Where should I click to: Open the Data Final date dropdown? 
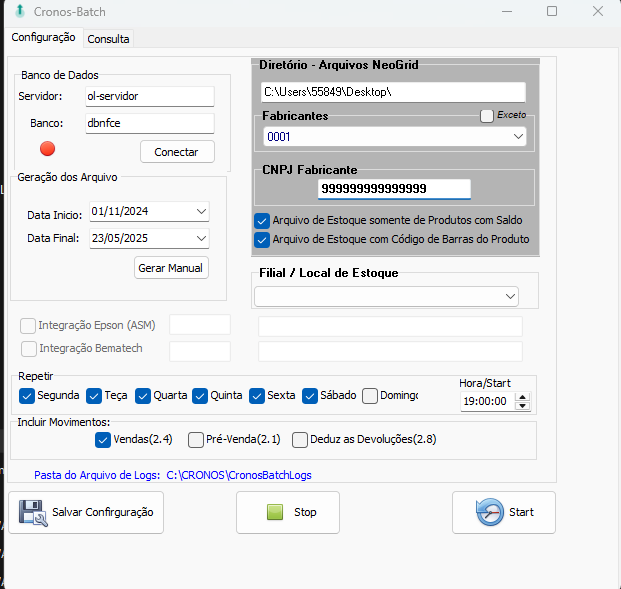(201, 238)
